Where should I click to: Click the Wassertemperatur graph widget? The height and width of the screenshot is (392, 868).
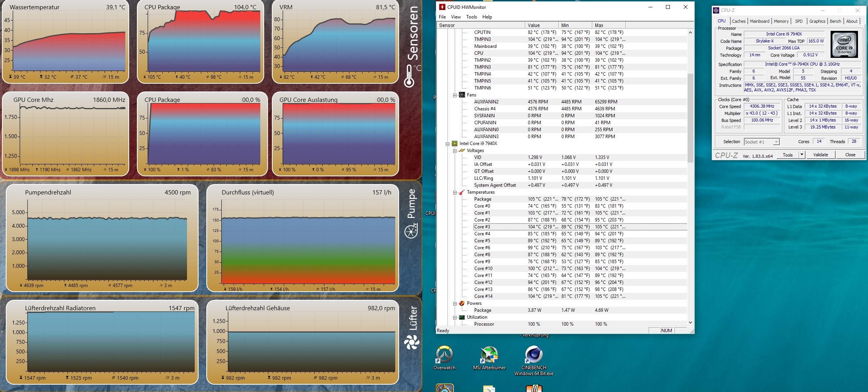coord(66,42)
